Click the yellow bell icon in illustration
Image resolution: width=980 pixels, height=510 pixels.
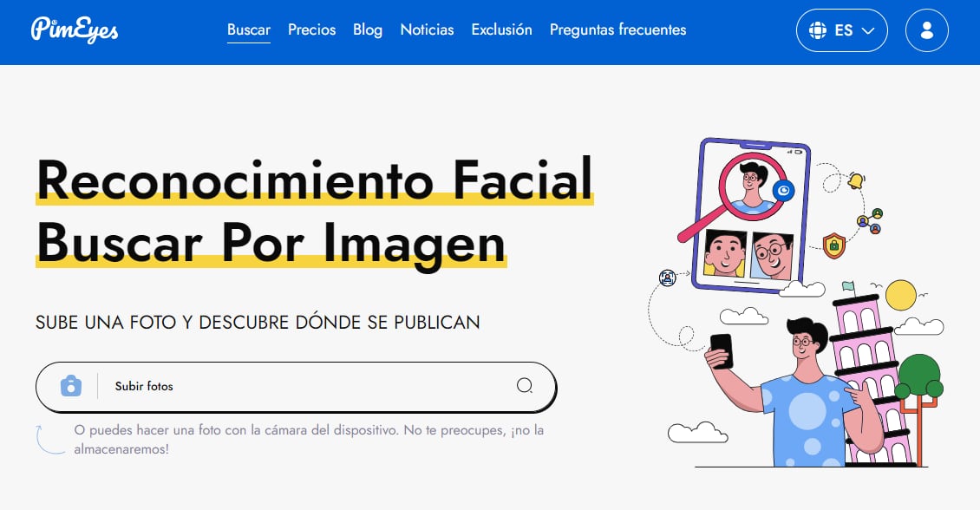click(x=856, y=181)
